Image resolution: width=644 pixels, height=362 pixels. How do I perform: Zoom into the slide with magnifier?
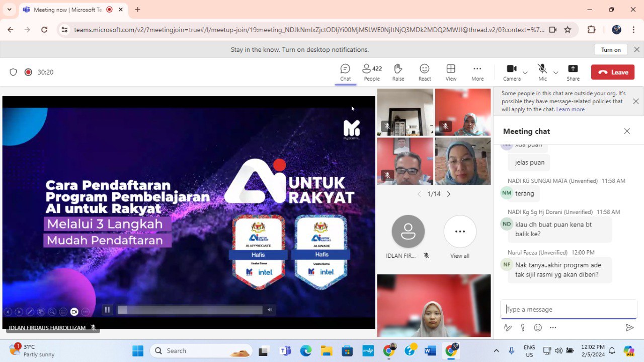tap(52, 312)
